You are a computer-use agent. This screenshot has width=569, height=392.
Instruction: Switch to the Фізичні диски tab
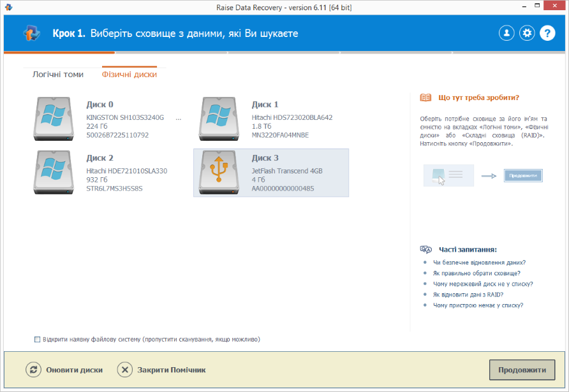click(x=129, y=75)
